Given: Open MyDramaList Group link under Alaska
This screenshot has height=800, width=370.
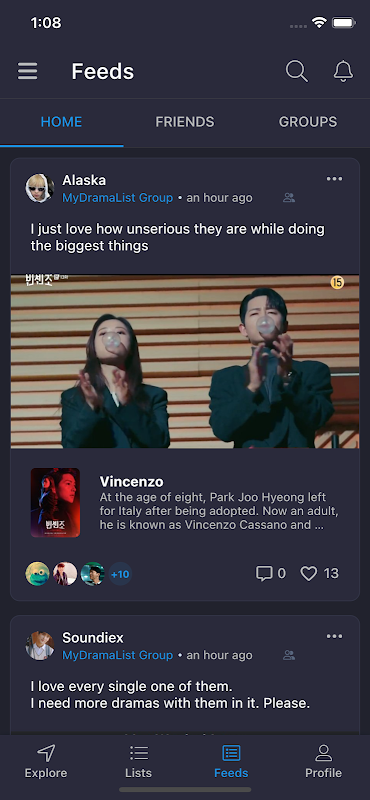Looking at the screenshot, I should point(117,198).
